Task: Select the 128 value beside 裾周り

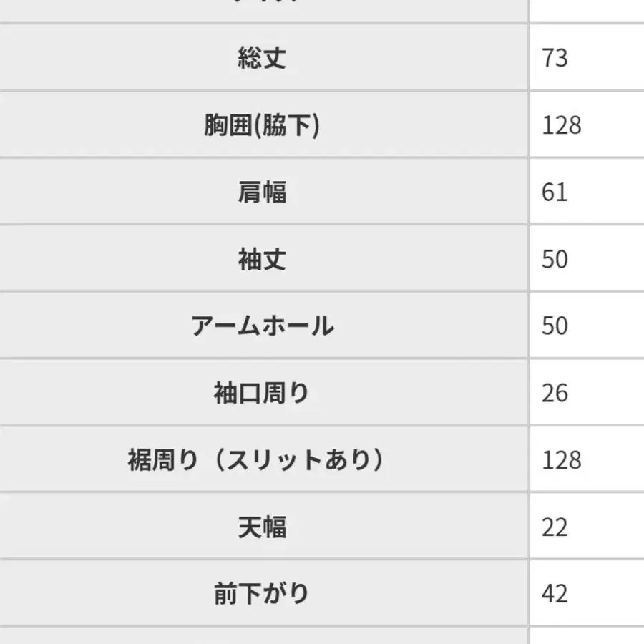Action: point(562,460)
